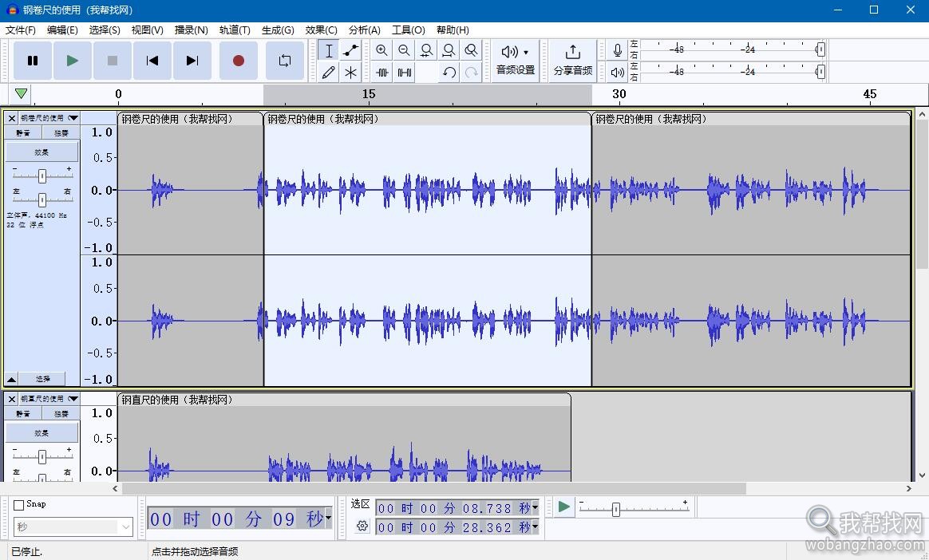Fit project to width zoom icon

[449, 50]
